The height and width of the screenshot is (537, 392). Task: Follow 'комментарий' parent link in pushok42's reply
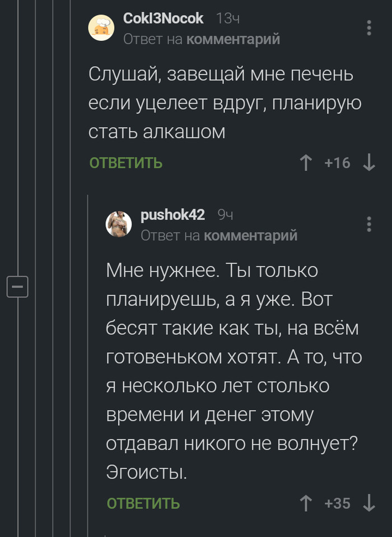250,236
